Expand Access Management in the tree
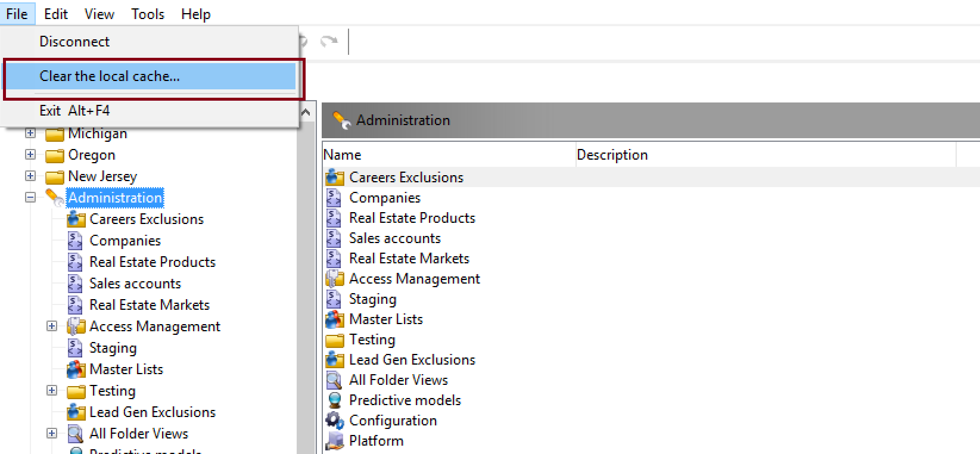The image size is (980, 454). (x=52, y=326)
